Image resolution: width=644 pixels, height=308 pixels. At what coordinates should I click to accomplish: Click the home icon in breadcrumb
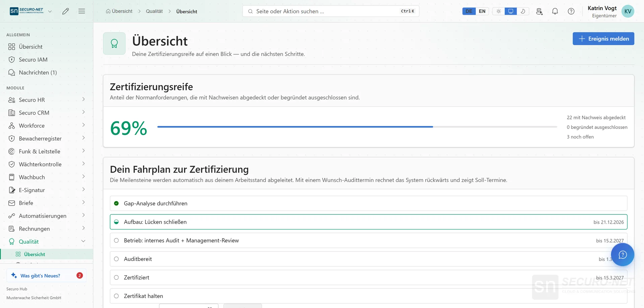pyautogui.click(x=108, y=11)
